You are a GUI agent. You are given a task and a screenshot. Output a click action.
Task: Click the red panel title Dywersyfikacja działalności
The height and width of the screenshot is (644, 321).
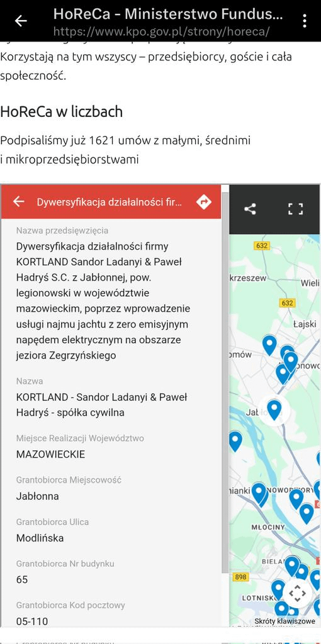(x=110, y=202)
